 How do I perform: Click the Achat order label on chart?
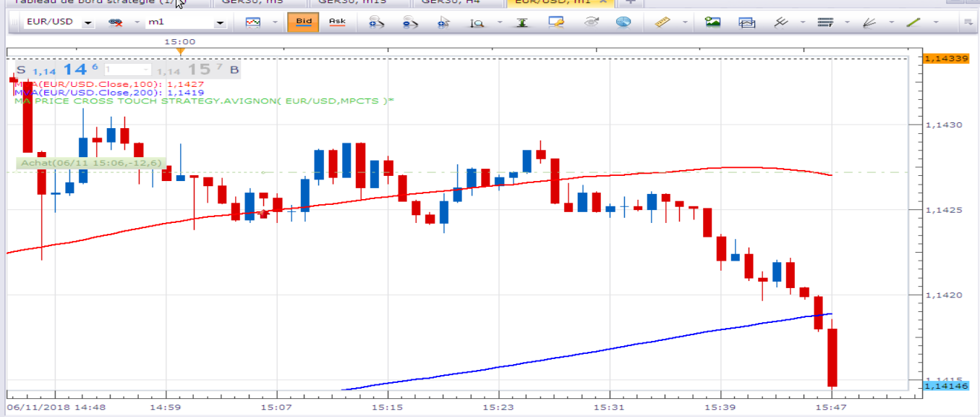91,163
